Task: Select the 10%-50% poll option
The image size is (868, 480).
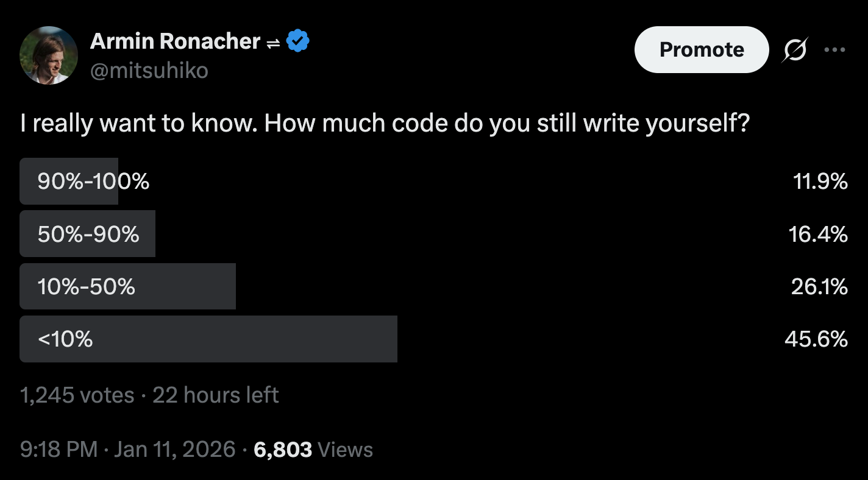Action: click(87, 286)
